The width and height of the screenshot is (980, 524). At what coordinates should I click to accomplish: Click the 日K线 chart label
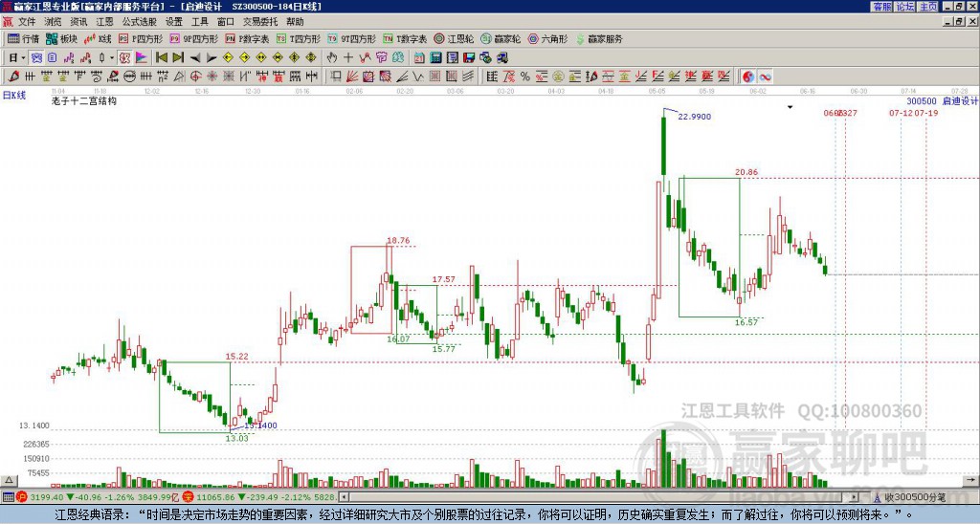click(x=14, y=95)
